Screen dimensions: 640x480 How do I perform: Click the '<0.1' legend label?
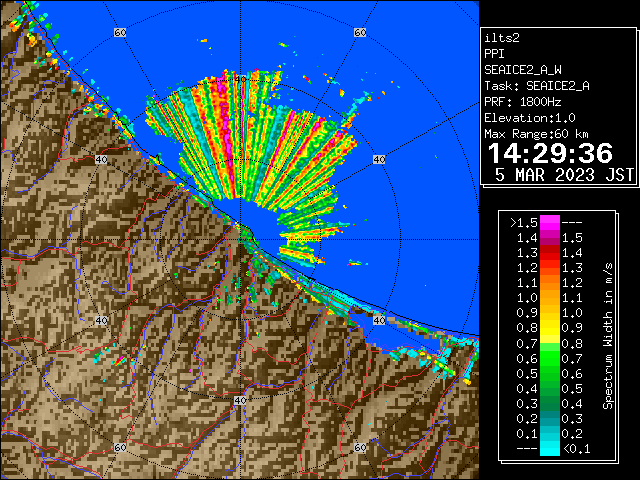576,449
